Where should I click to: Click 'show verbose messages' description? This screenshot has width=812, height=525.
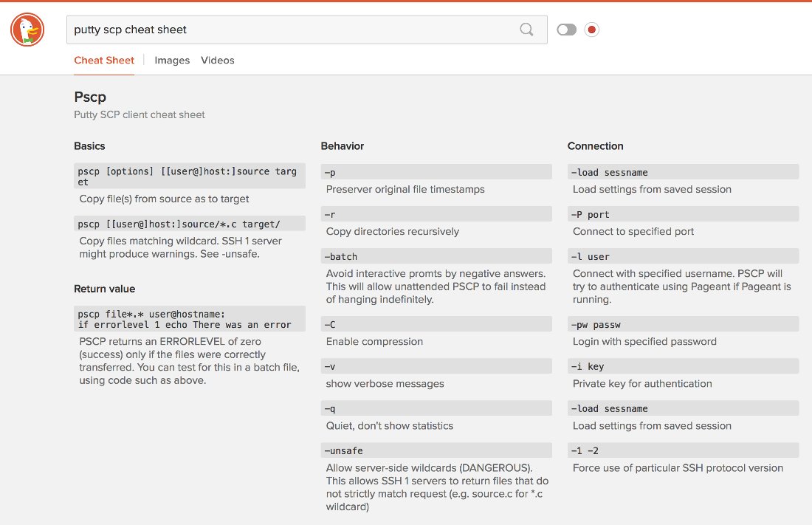(385, 383)
